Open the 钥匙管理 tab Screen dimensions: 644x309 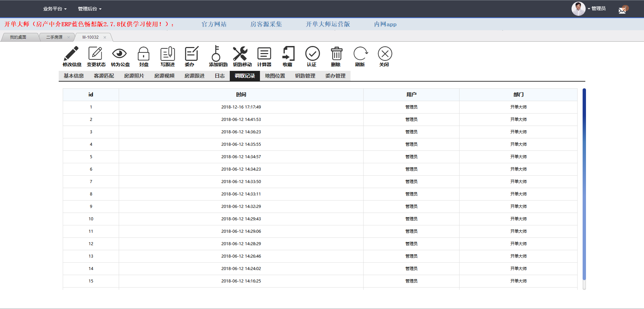pos(305,76)
